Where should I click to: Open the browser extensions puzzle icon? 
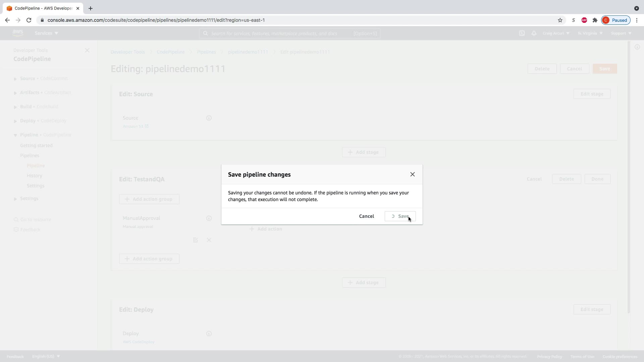point(595,20)
